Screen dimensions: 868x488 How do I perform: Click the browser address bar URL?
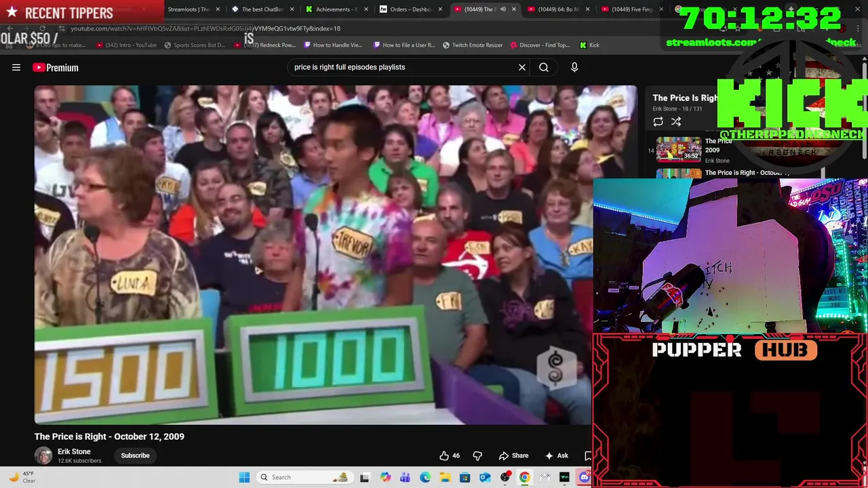(205, 28)
